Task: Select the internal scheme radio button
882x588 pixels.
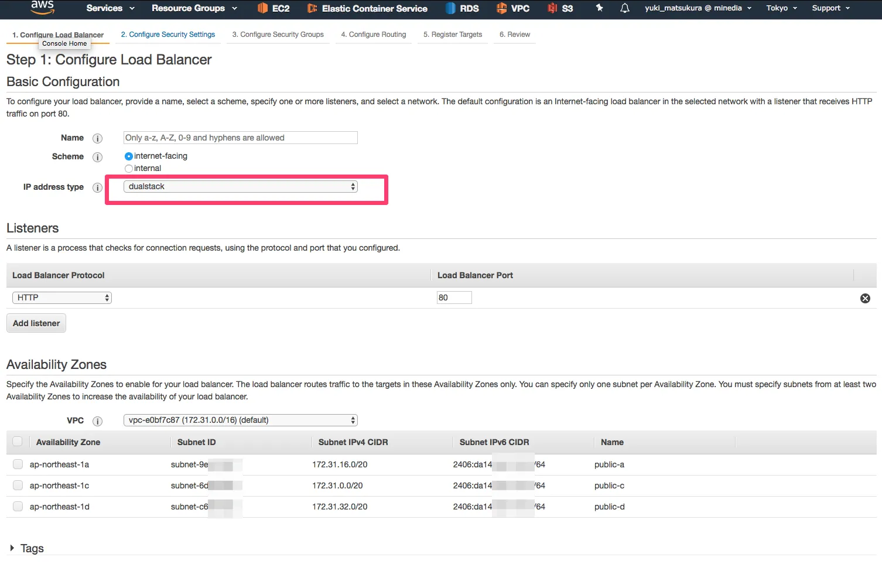Action: (129, 169)
